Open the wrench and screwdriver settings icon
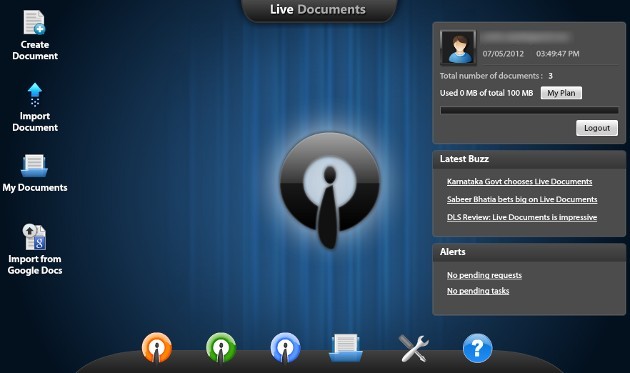Screen dimensions: 630x373 (x=413, y=348)
